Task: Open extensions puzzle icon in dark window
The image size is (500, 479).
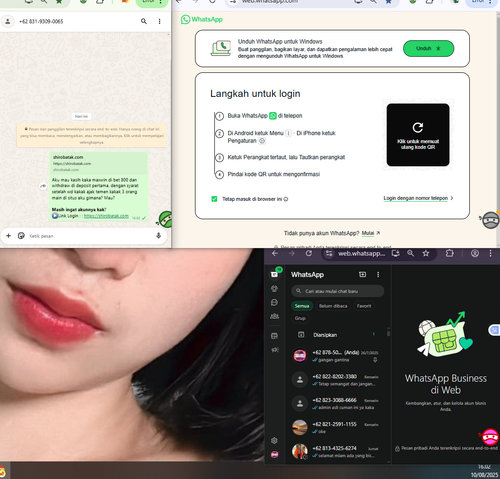Action: pos(449,253)
